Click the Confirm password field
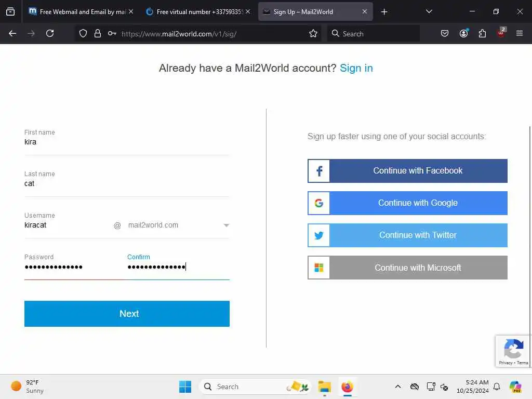 coord(179,267)
